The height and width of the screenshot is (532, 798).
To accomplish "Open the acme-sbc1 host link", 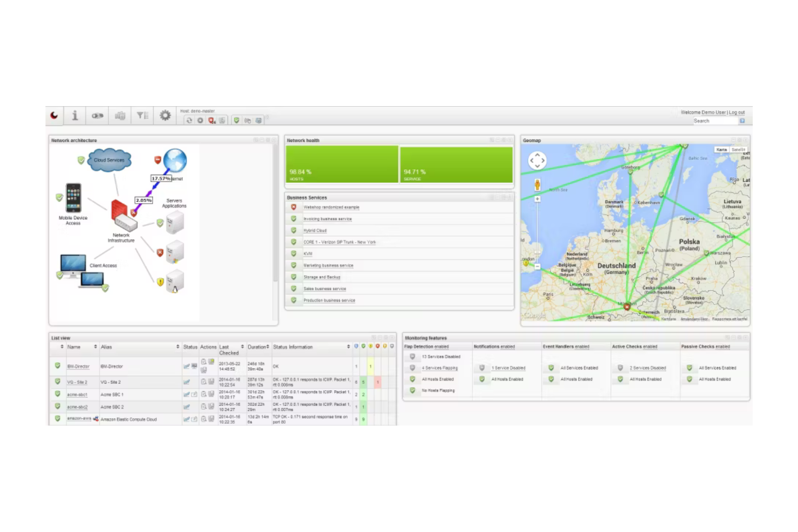I will pyautogui.click(x=77, y=395).
